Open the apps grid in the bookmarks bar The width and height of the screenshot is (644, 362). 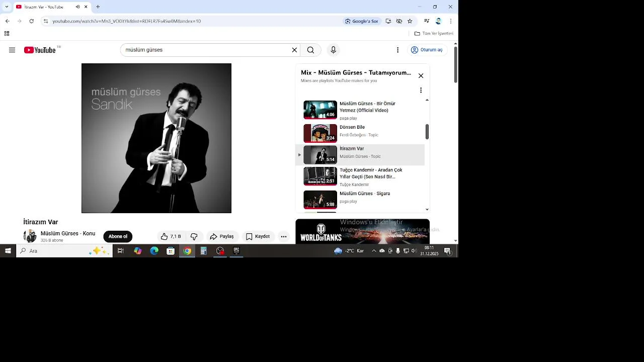point(7,34)
